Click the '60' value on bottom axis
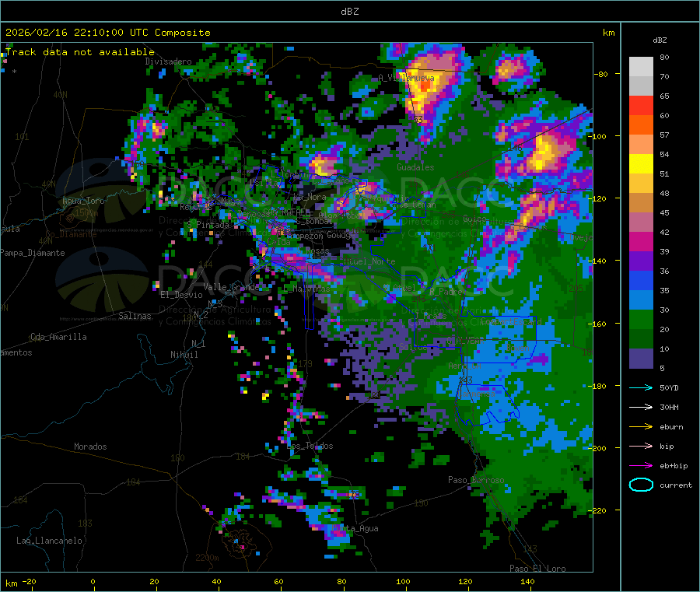The width and height of the screenshot is (700, 592). tap(278, 581)
